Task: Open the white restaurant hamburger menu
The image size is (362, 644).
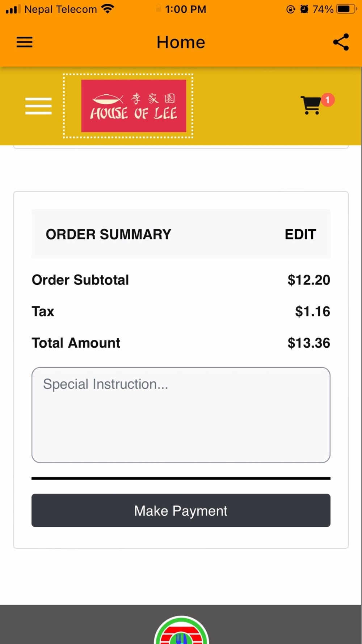Action: click(x=38, y=106)
